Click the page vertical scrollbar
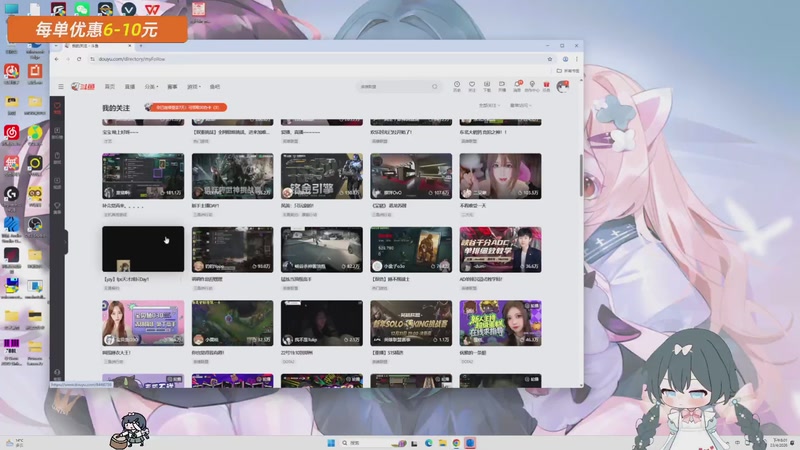800x450 pixels. point(581,175)
